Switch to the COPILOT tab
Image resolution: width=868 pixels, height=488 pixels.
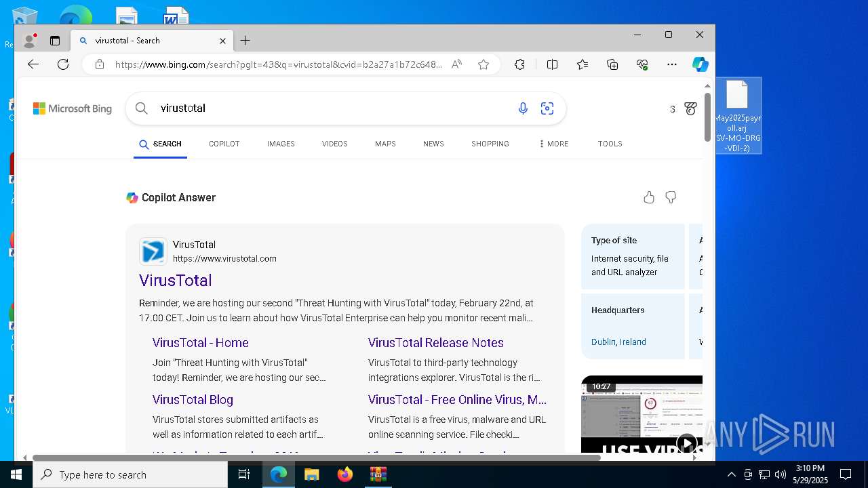224,144
